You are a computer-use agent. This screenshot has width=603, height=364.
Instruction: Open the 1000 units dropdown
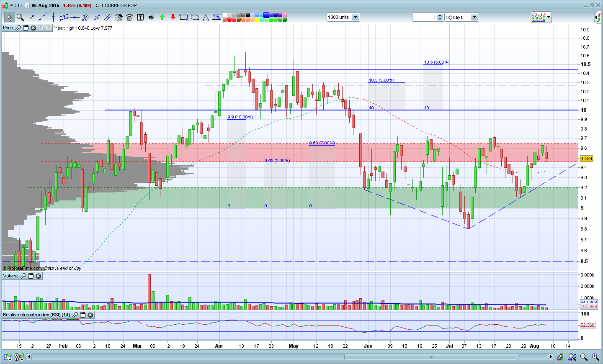point(356,17)
